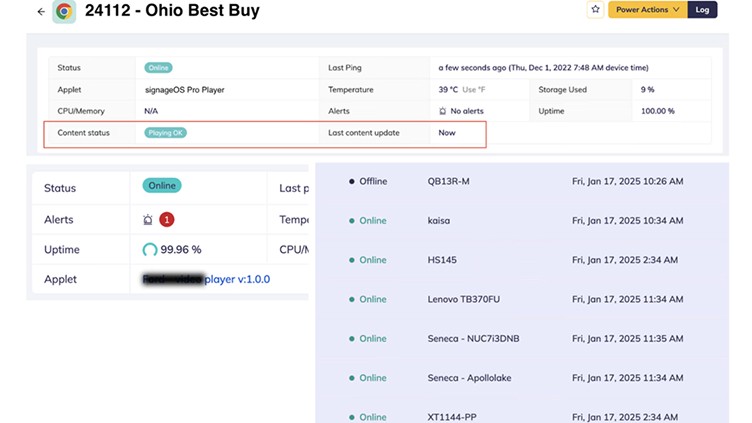Click the Online status dot for HS145
Image resolution: width=752 pixels, height=423 pixels.
point(352,260)
